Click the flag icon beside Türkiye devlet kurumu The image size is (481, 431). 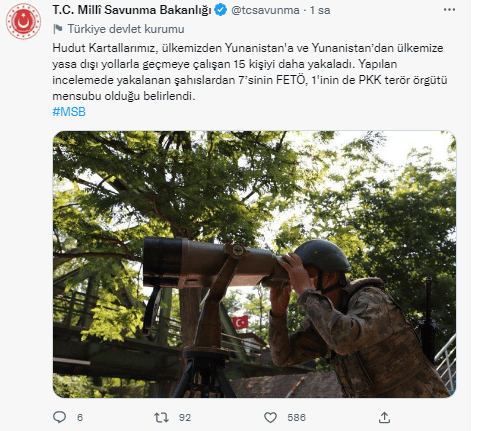pos(58,29)
